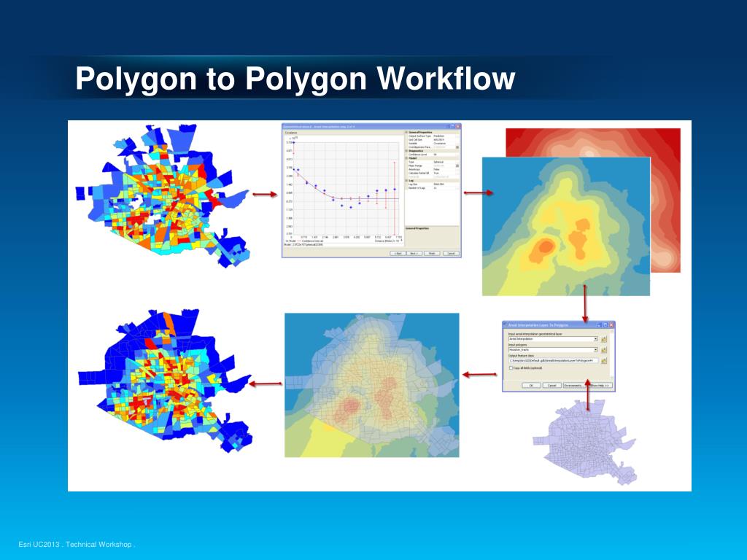Click the red standard error surface map
The width and height of the screenshot is (747, 560).
(x=666, y=200)
